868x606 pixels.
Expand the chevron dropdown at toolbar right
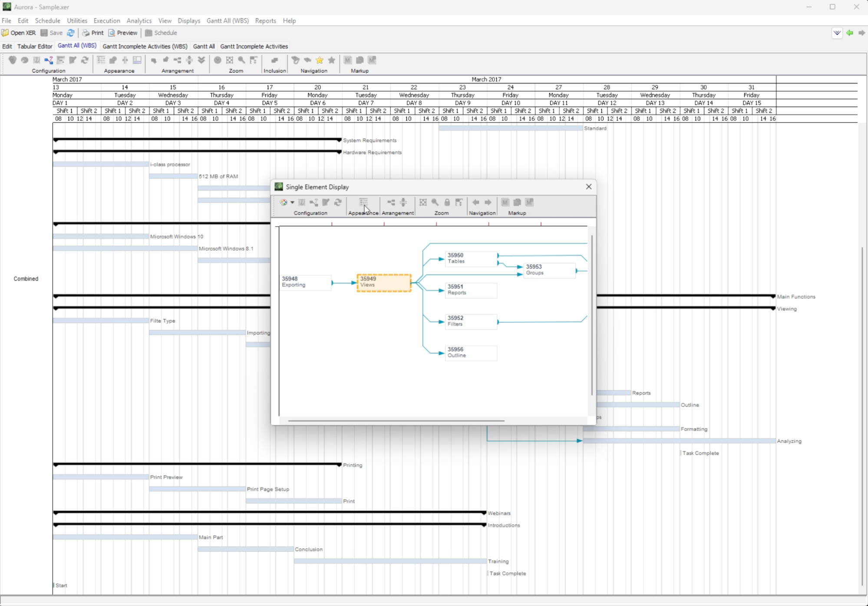[837, 33]
